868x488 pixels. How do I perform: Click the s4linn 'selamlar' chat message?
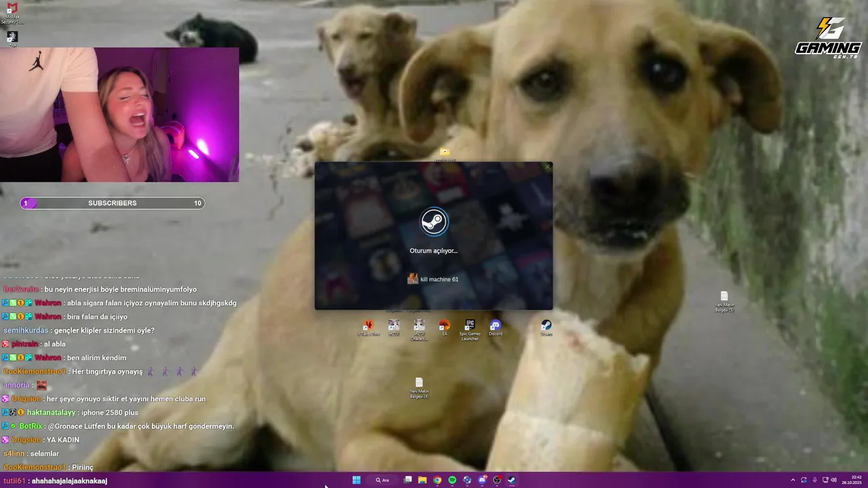(x=31, y=453)
